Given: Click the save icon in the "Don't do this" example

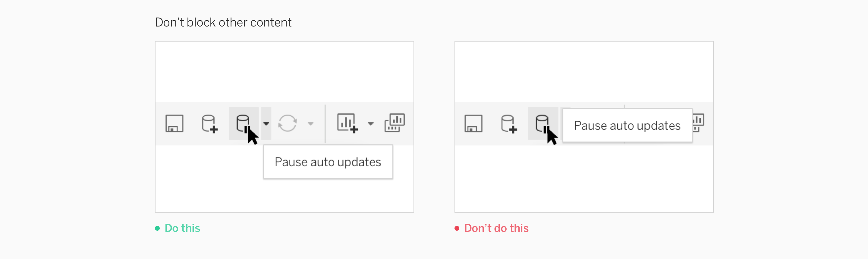Looking at the screenshot, I should click(x=473, y=123).
